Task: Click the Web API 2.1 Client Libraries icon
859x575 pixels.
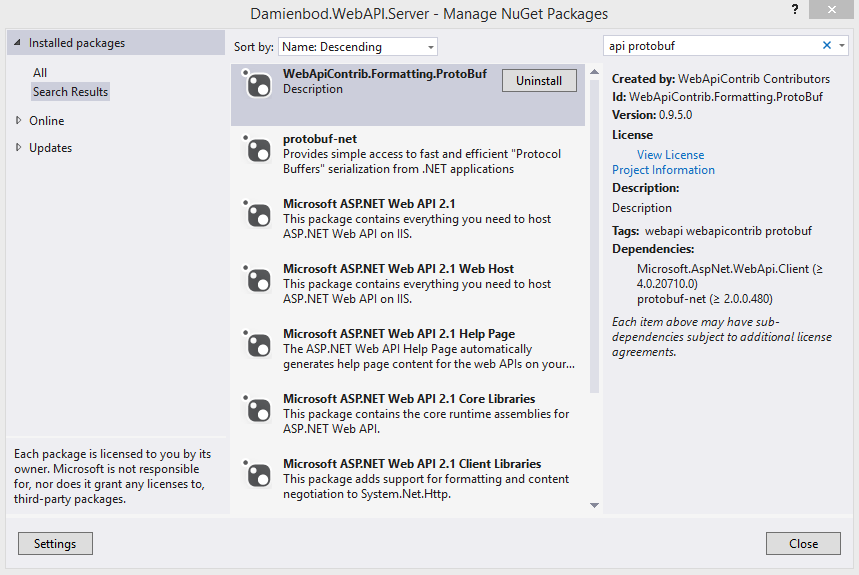Action: (258, 475)
